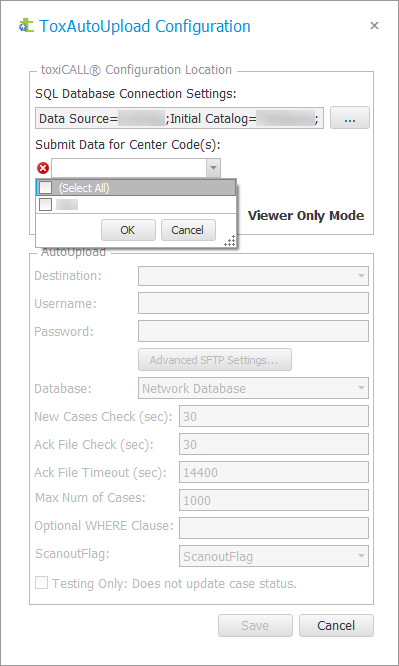Image resolution: width=399 pixels, height=666 pixels.
Task: Click the New Cases Check (sec) field
Action: [x=274, y=416]
